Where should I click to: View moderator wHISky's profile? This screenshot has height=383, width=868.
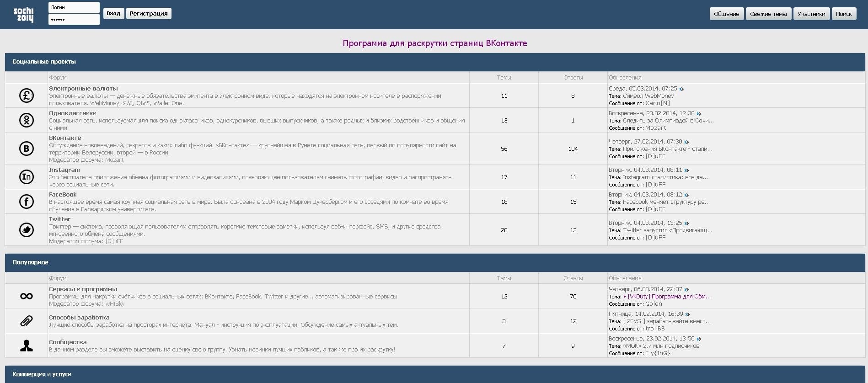tap(115, 304)
